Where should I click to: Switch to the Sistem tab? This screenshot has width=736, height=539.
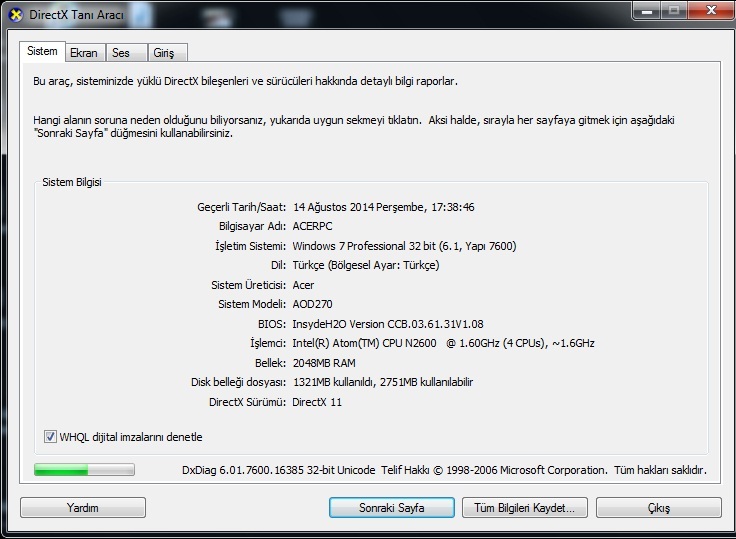tap(42, 52)
